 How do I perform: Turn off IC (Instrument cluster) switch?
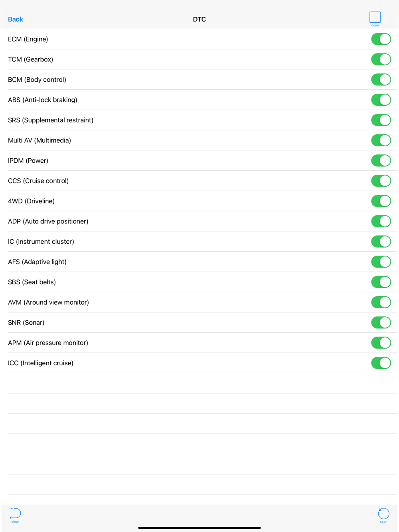click(x=381, y=242)
